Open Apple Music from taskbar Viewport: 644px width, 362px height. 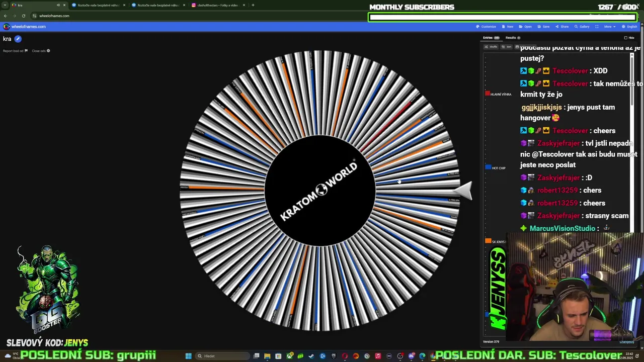click(378, 356)
